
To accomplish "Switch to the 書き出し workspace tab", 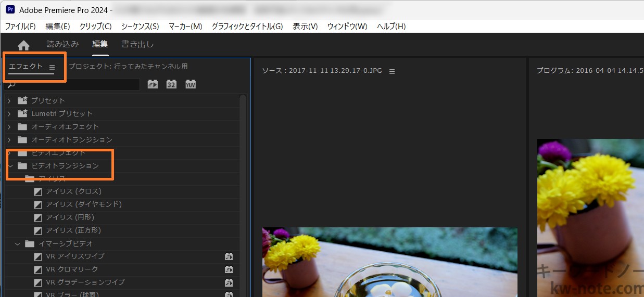I will [137, 44].
